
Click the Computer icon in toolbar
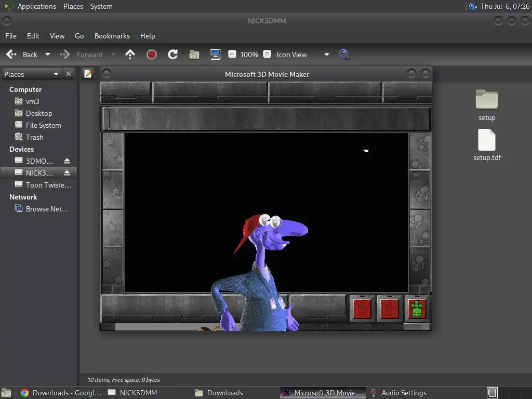click(x=216, y=54)
